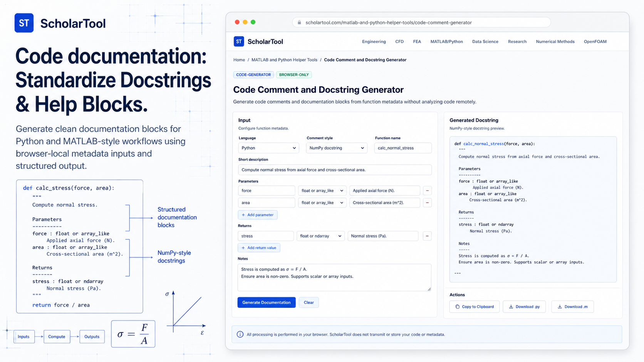The height and width of the screenshot is (362, 644).
Task: Remove the stress return value row
Action: click(x=427, y=236)
